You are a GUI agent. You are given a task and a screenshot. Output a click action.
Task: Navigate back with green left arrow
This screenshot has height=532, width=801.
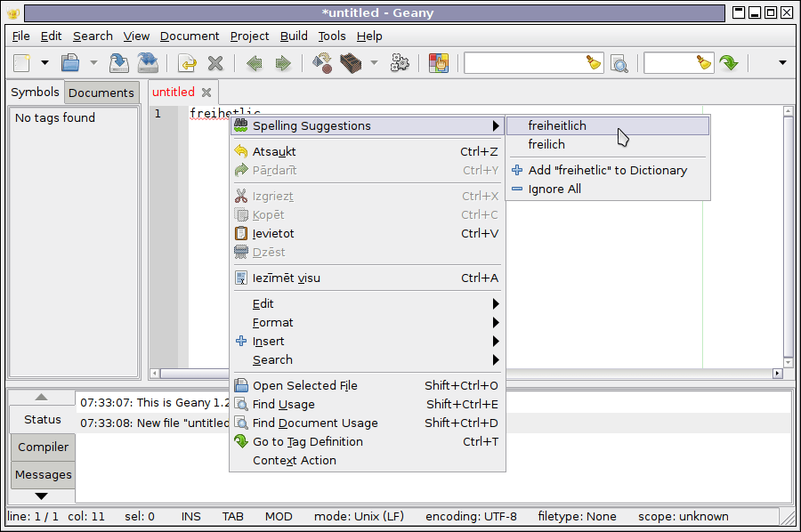pyautogui.click(x=254, y=63)
